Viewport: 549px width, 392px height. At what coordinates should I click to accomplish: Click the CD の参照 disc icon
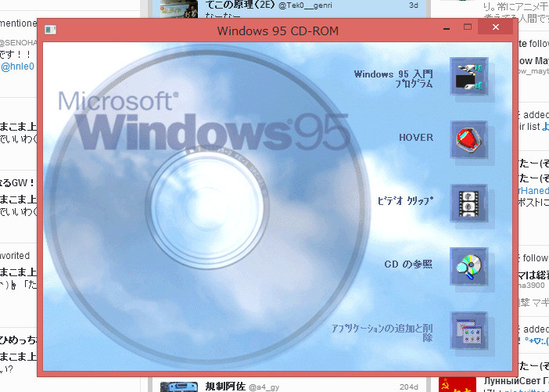click(x=469, y=267)
